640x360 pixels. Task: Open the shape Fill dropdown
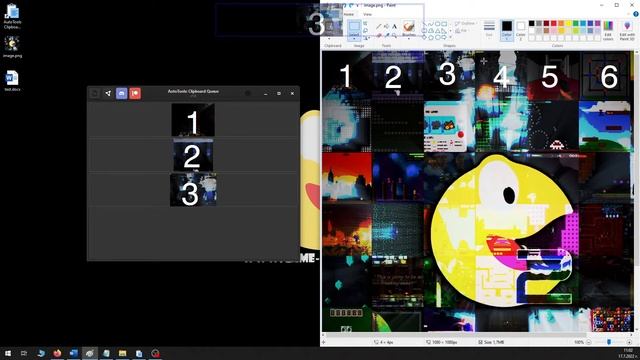(x=462, y=31)
